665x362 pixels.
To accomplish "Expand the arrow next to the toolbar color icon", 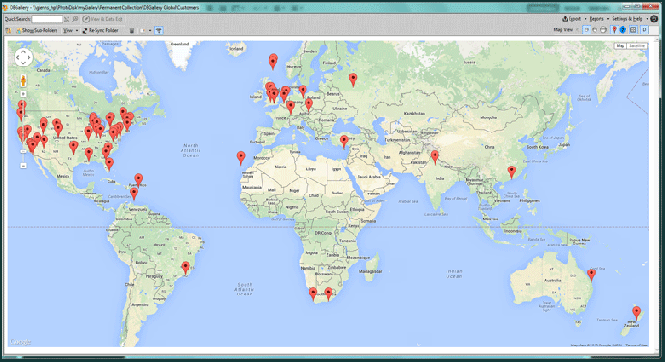I will point(150,31).
